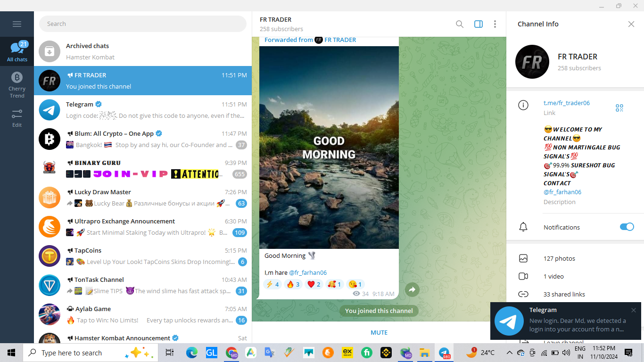The width and height of the screenshot is (644, 362).
Task: Open Hamster Kombat Announcement channel
Action: pos(143,337)
